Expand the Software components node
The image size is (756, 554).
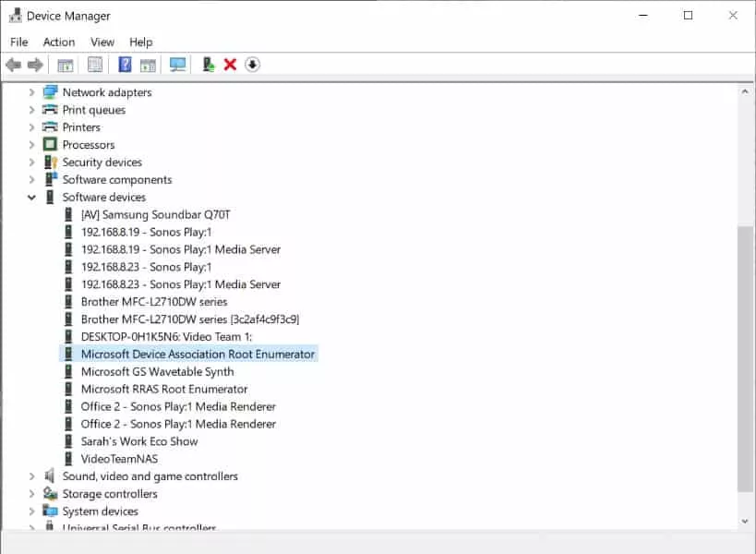[x=31, y=179]
